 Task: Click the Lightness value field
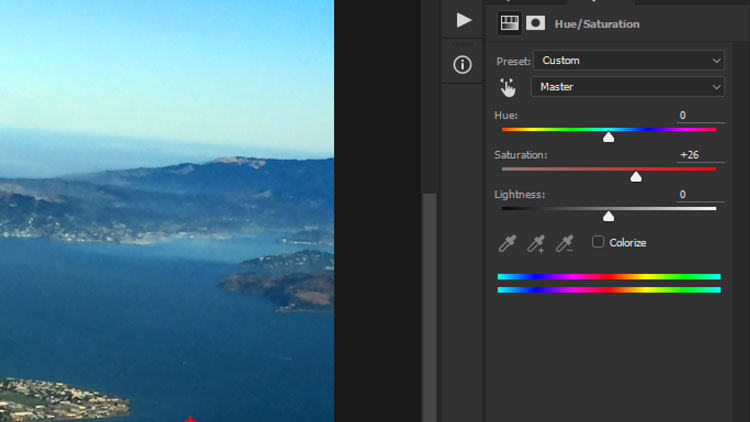pos(700,194)
